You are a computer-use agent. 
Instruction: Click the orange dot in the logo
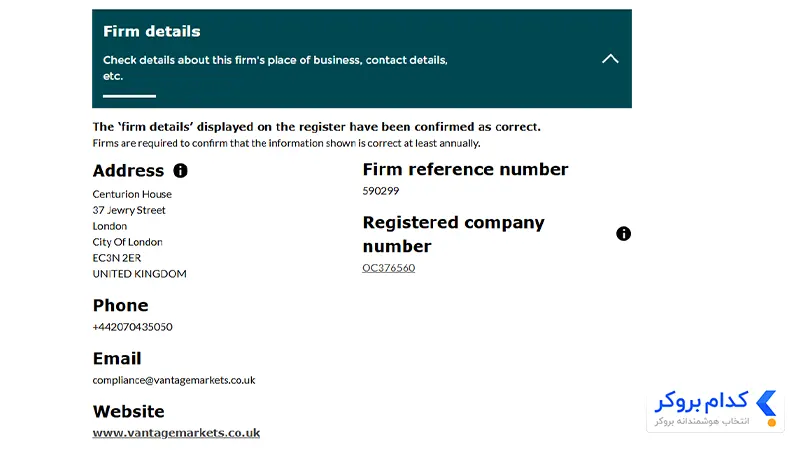point(771,422)
